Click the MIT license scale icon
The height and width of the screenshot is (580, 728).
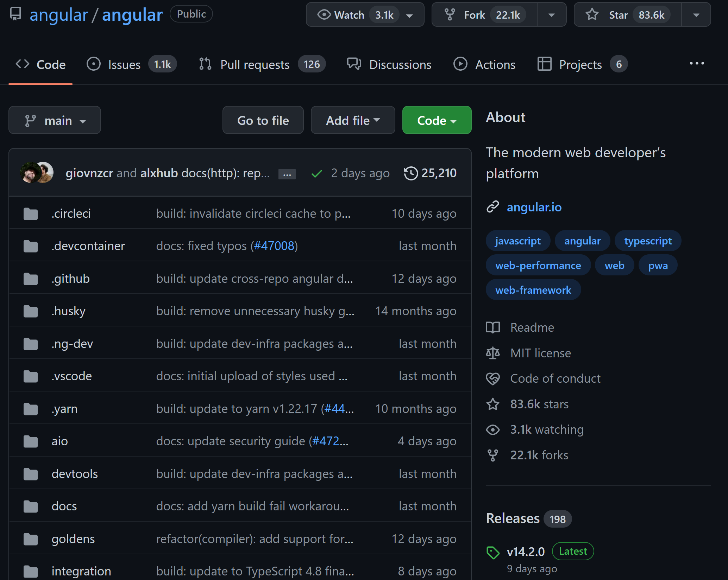[493, 353]
